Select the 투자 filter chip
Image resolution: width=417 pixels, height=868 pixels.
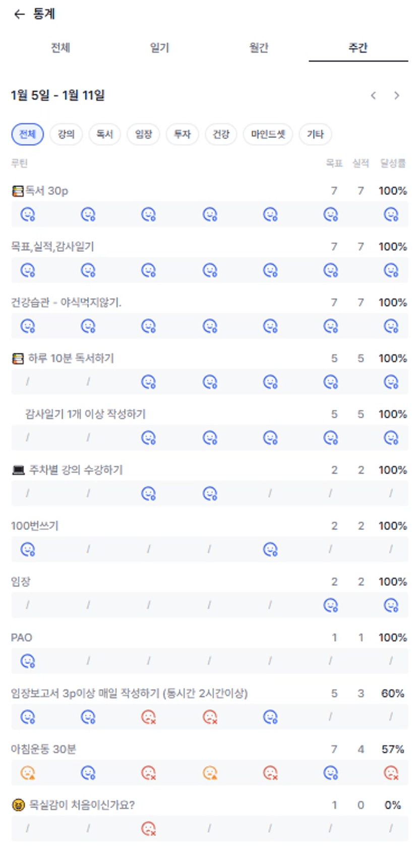[x=182, y=134]
